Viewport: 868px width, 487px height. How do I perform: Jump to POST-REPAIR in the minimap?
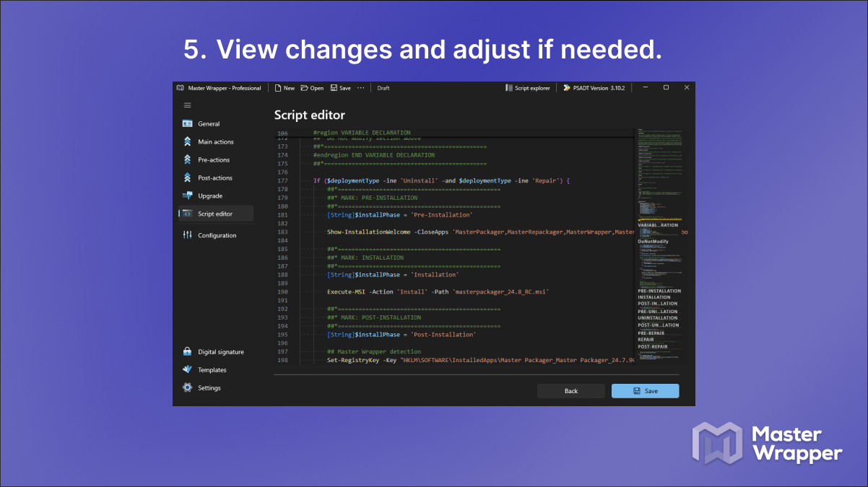click(x=653, y=346)
